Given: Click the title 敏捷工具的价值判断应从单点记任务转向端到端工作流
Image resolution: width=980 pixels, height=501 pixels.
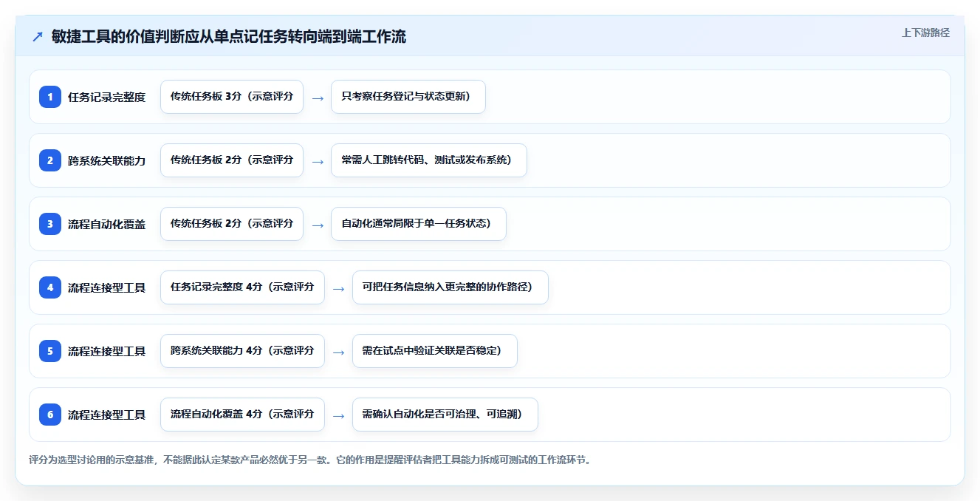Looking at the screenshot, I should pos(229,37).
